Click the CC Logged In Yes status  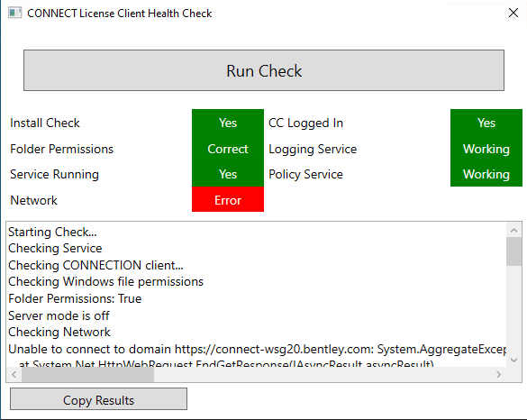pos(486,123)
